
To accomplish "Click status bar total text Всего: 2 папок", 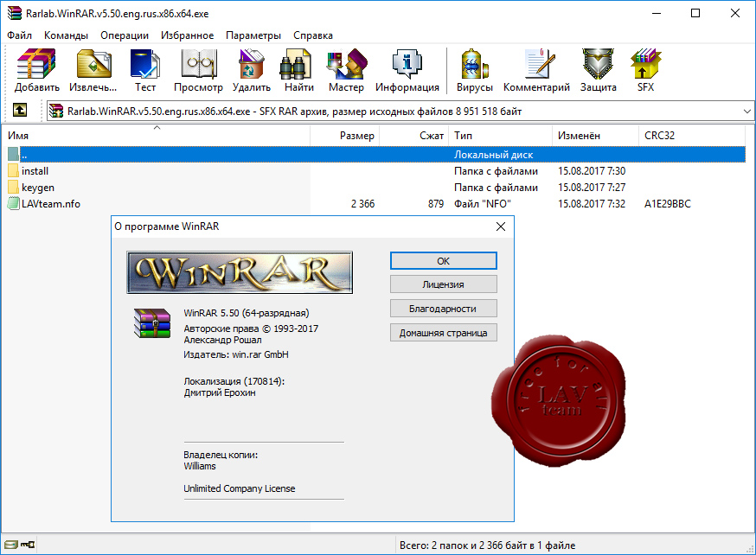I will coord(487,545).
